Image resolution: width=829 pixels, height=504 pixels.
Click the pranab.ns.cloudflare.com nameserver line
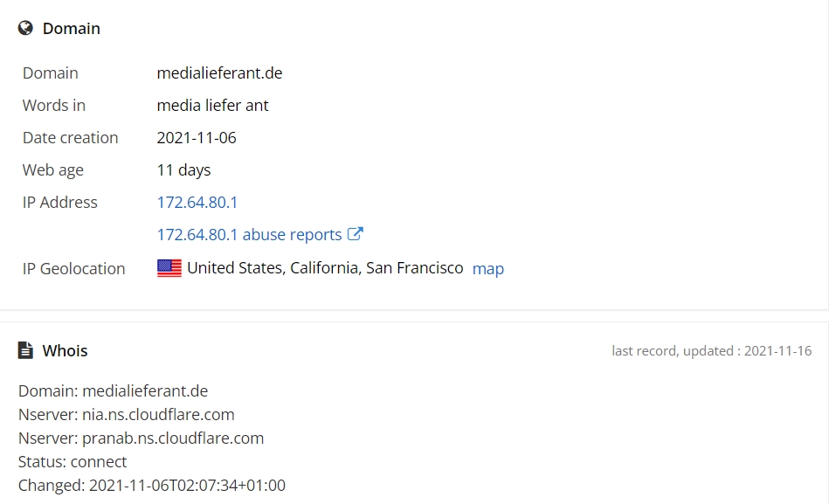point(142,438)
